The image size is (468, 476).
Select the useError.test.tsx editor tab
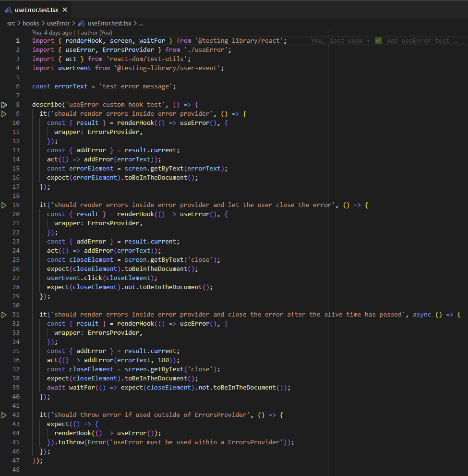coord(36,10)
